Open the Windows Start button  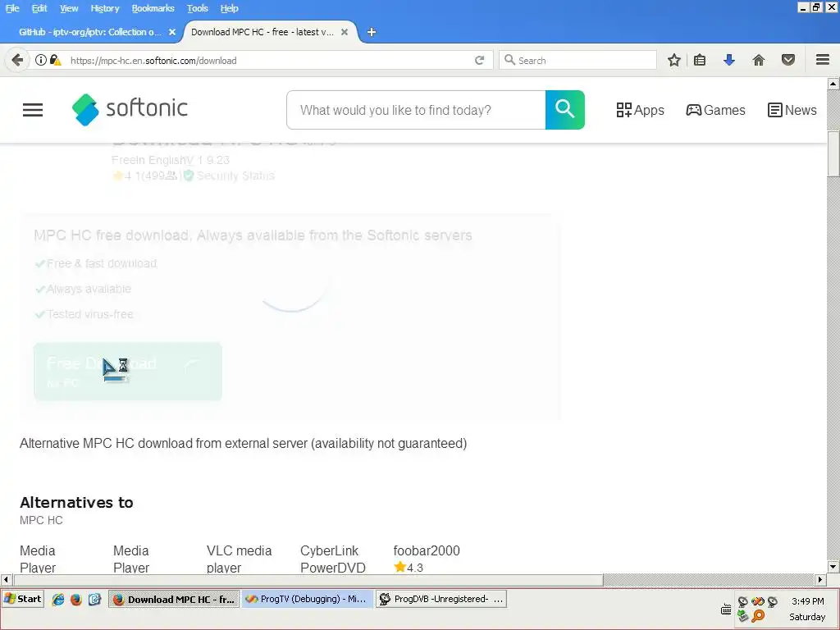point(22,599)
